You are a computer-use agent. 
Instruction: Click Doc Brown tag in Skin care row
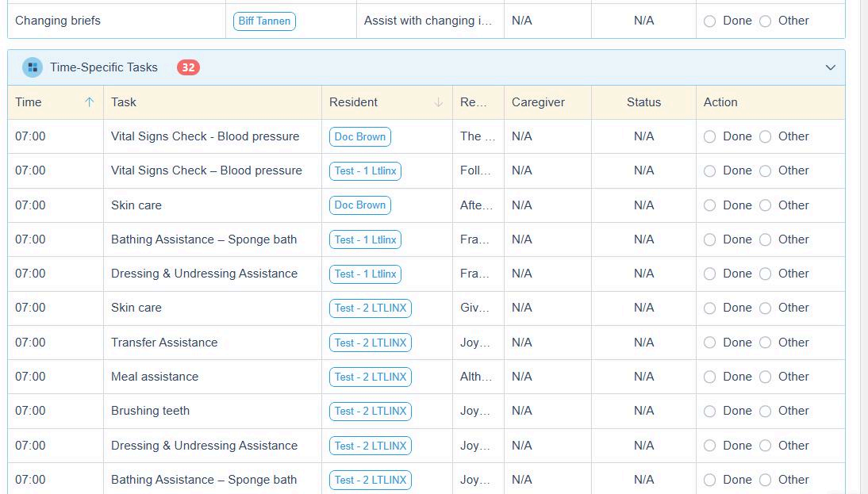pyautogui.click(x=360, y=205)
